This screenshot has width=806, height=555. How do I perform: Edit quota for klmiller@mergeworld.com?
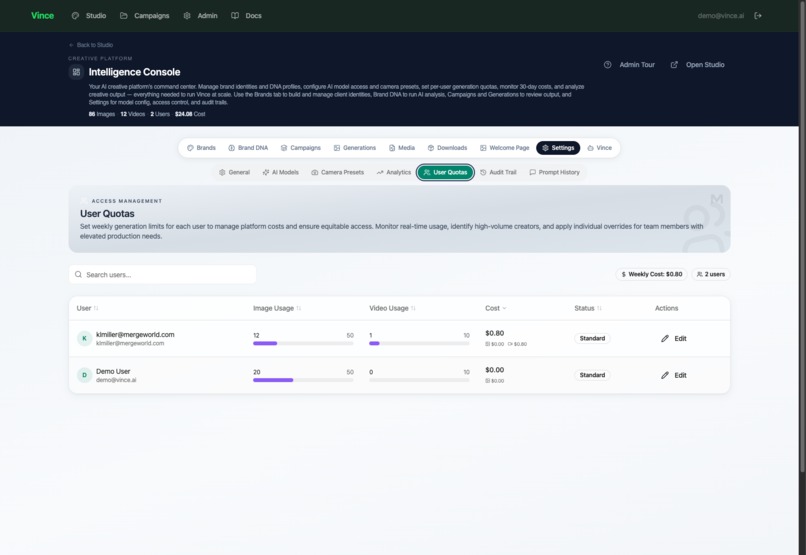click(x=673, y=339)
